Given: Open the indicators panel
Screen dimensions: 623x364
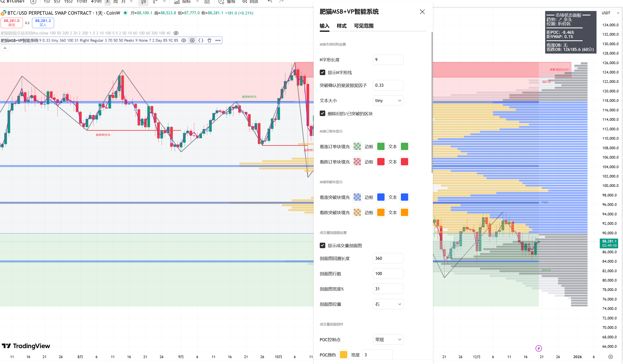Looking at the screenshot, I should pos(183,2).
